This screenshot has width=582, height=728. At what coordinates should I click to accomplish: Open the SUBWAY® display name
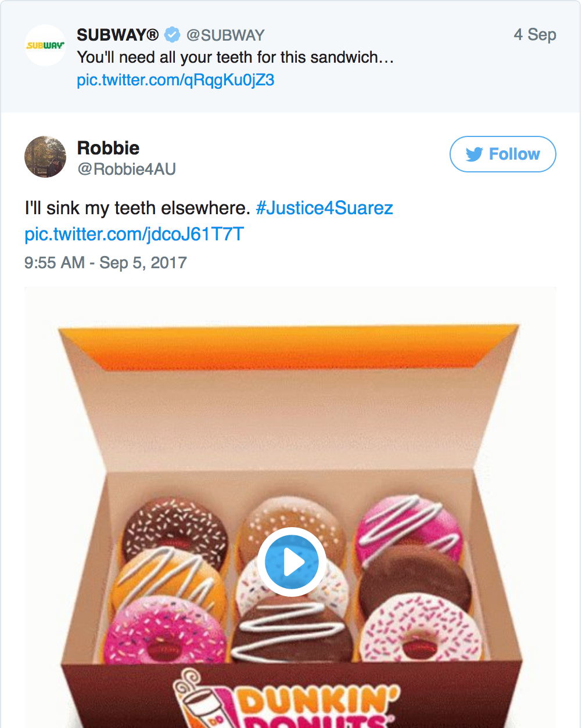pos(117,35)
